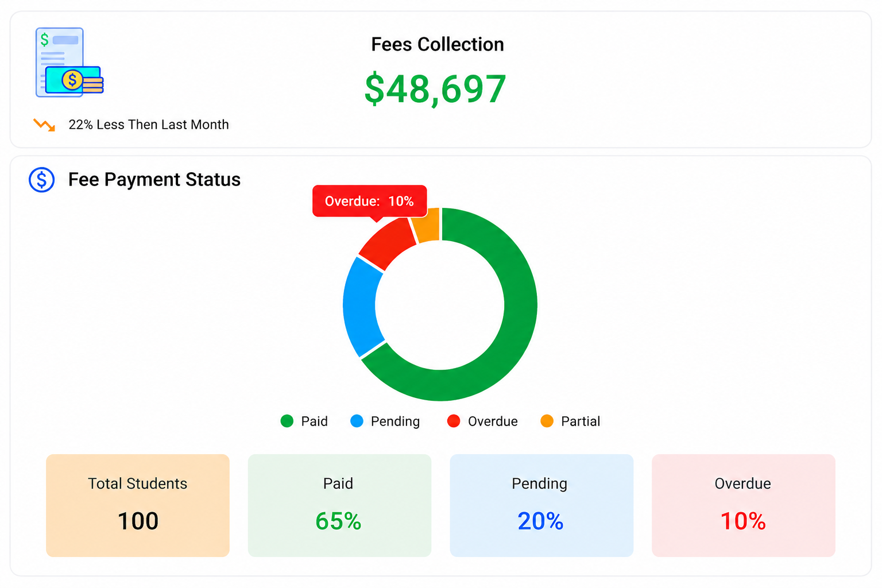The height and width of the screenshot is (588, 882).
Task: Open the Overdue 10% card
Action: tap(744, 505)
